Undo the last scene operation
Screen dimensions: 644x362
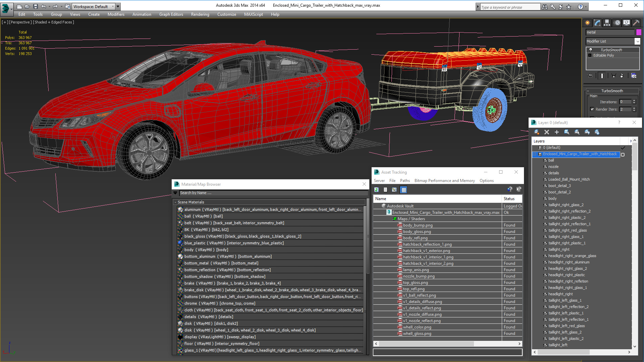[44, 6]
